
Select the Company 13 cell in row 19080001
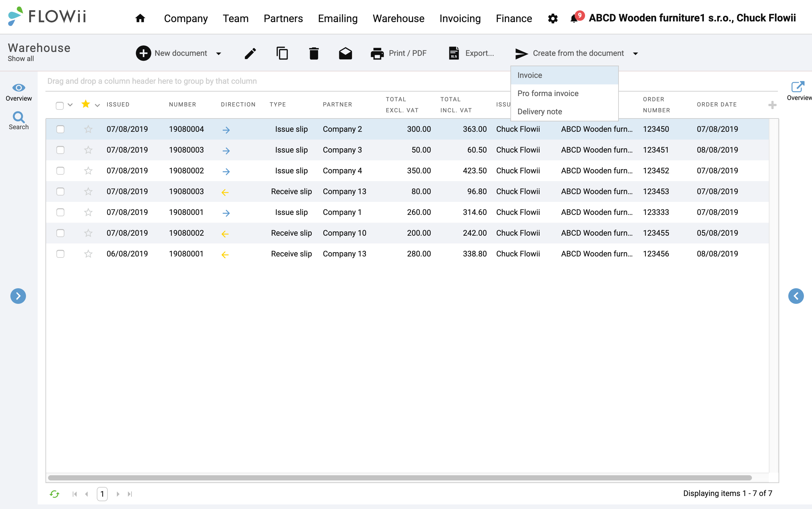click(344, 254)
